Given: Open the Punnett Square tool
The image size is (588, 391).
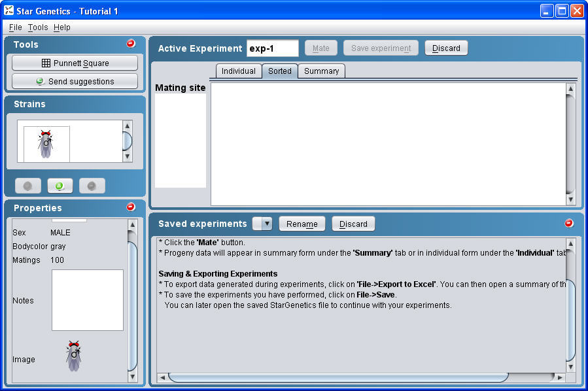Looking at the screenshot, I should tap(75, 63).
